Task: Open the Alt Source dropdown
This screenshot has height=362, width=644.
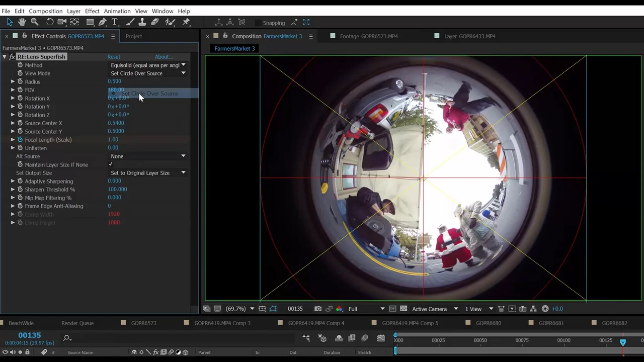Action: (148, 156)
